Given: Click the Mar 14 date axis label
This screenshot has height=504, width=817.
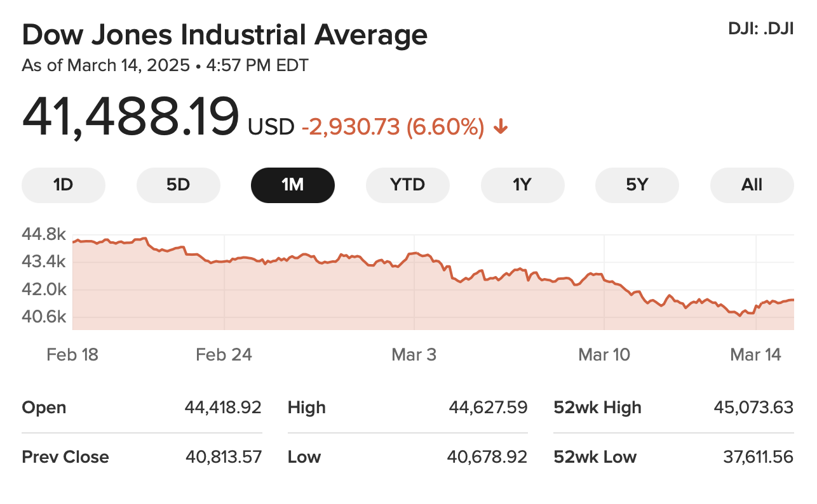Looking at the screenshot, I should click(755, 354).
